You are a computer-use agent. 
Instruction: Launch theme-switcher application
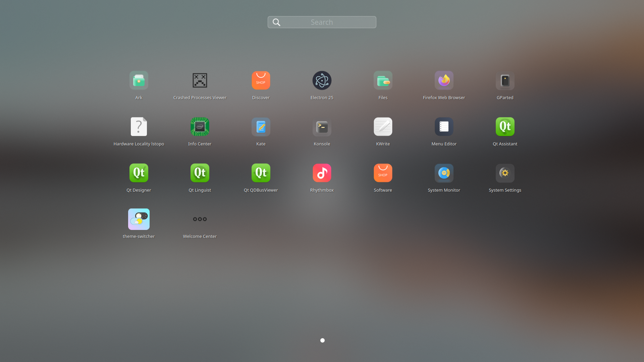[x=139, y=219]
